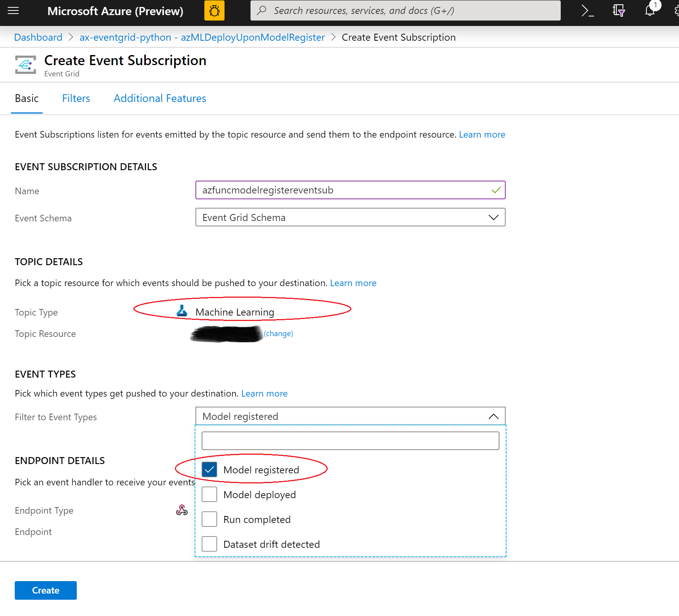
Task: Click the Machine Learning flask icon
Action: pyautogui.click(x=182, y=311)
